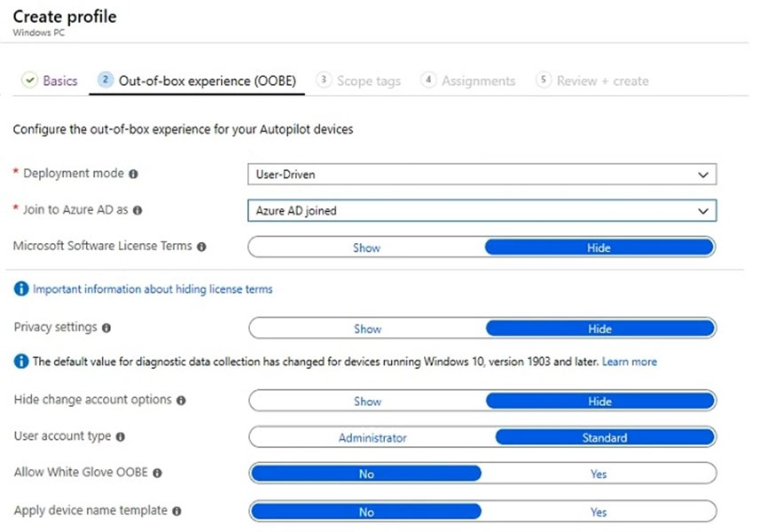Click info icon beside Hide change account options

[x=181, y=401]
